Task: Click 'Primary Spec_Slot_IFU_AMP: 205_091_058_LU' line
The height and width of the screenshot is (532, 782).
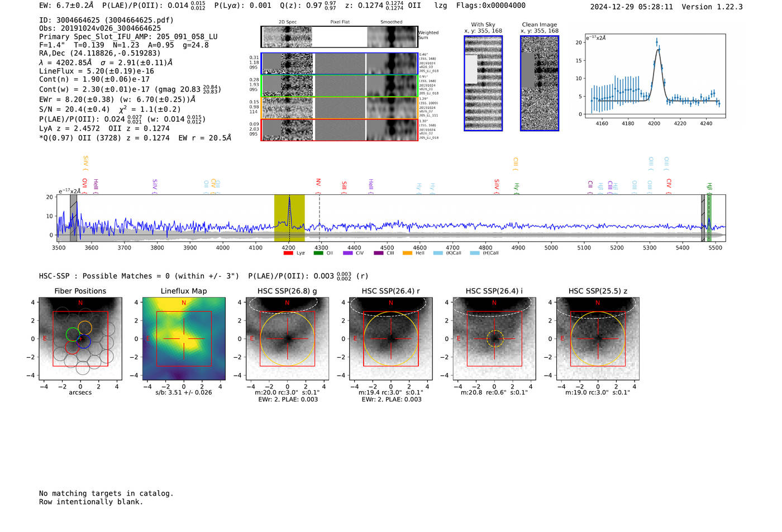Action: [x=128, y=36]
